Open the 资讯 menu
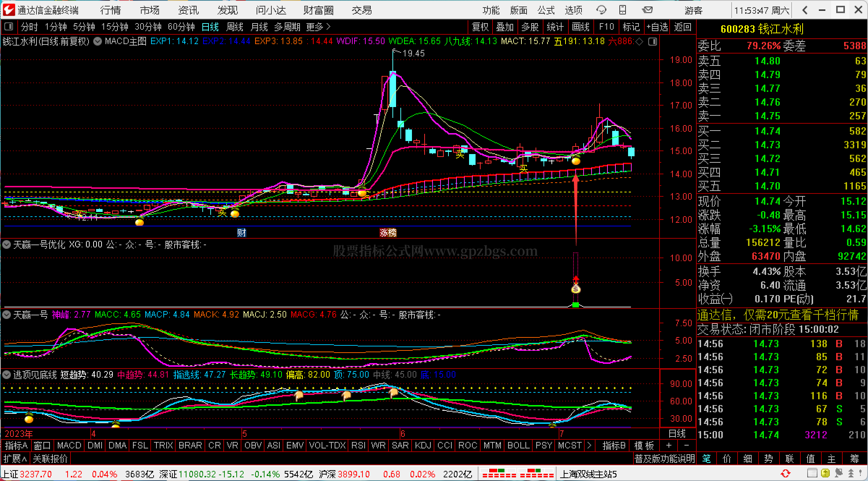The height and width of the screenshot is (481, 868). coord(189,10)
